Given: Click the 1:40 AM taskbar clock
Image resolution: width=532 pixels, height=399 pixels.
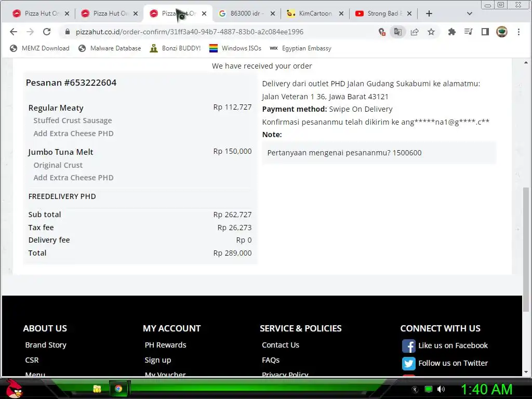Looking at the screenshot, I should coord(486,389).
